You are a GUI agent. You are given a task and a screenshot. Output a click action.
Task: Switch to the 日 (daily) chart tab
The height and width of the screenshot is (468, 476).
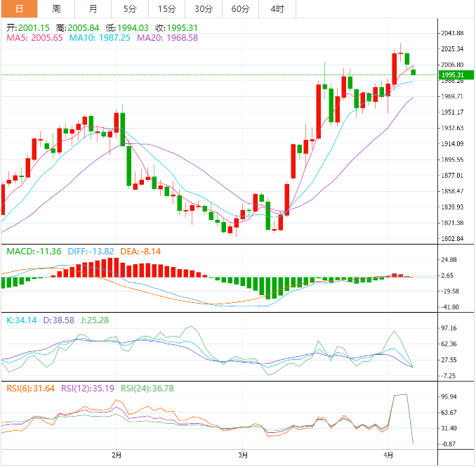click(x=19, y=9)
